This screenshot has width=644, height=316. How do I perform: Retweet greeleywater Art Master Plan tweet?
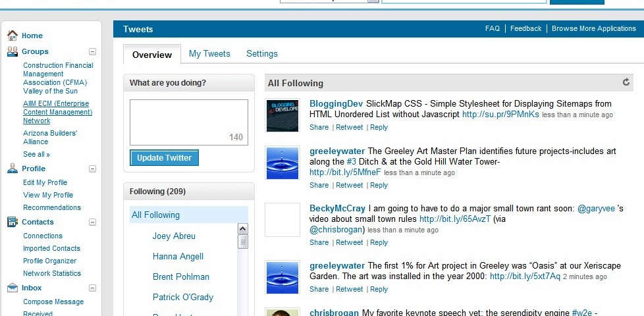click(x=350, y=185)
